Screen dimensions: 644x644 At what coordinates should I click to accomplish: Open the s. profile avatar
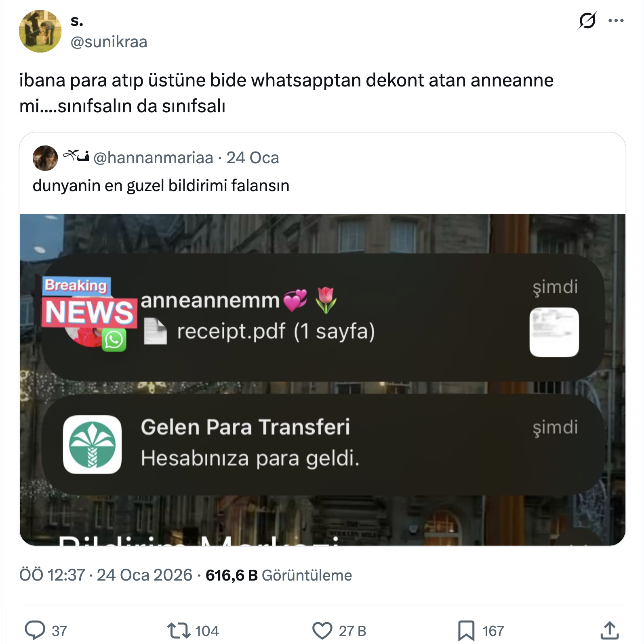[40, 31]
